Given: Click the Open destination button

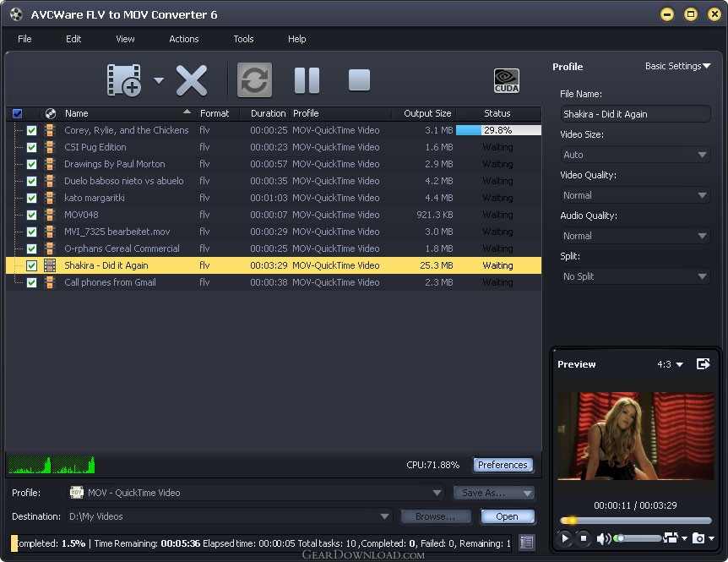Looking at the screenshot, I should tap(507, 516).
